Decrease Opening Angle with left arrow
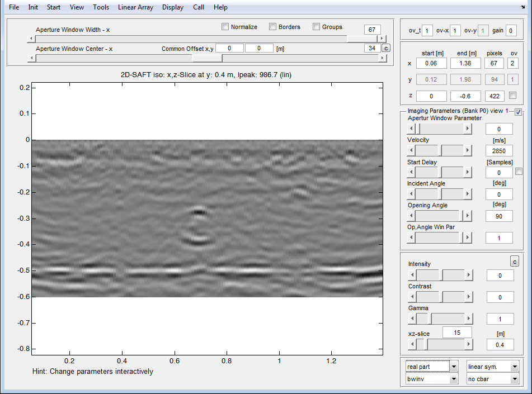The height and width of the screenshot is (394, 532). point(411,216)
